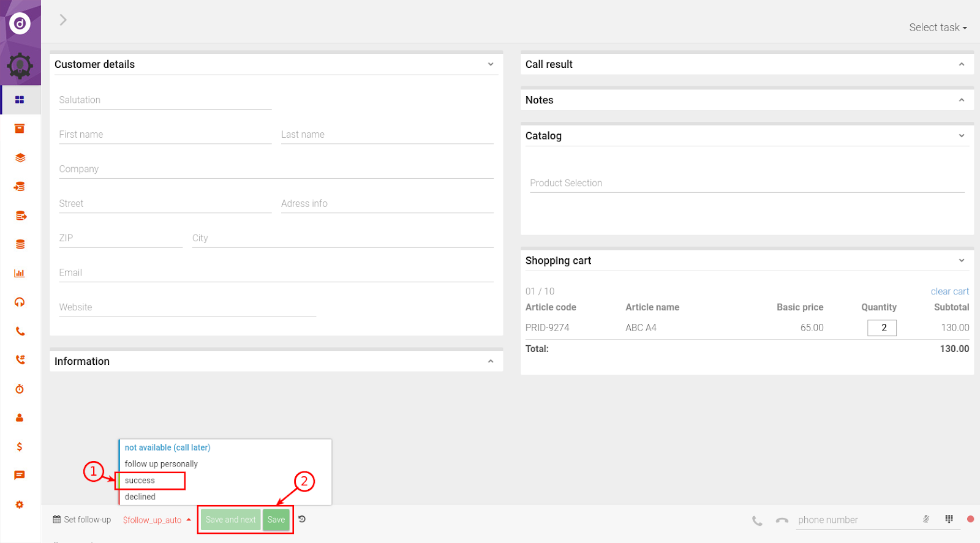Expand the Notes panel
980x543 pixels.
[x=961, y=100]
